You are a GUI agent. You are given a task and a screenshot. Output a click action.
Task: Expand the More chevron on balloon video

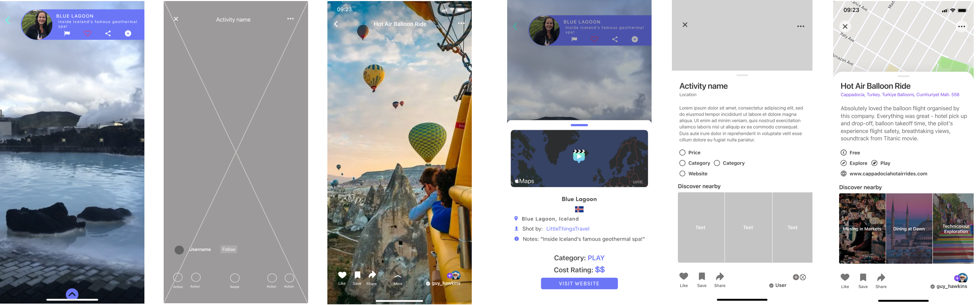(397, 277)
